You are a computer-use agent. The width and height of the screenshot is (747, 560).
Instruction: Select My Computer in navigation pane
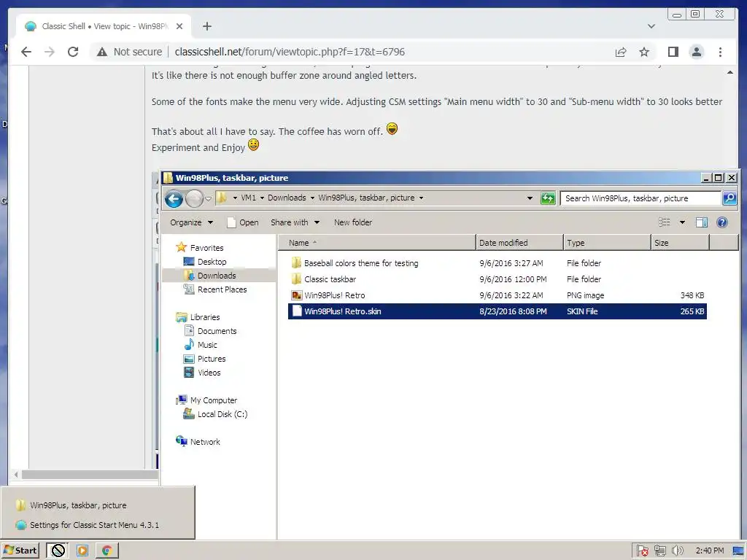pyautogui.click(x=214, y=400)
